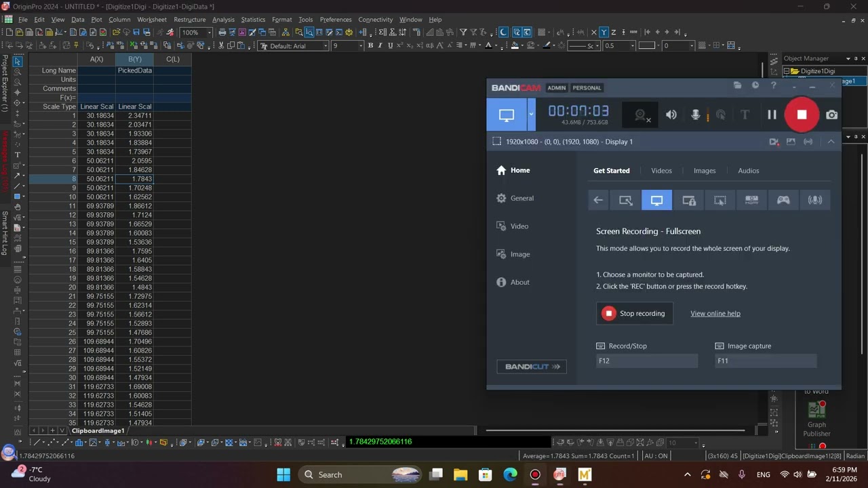The width and height of the screenshot is (868, 488).
Task: Toggle Set as Z column designation
Action: 614,33
